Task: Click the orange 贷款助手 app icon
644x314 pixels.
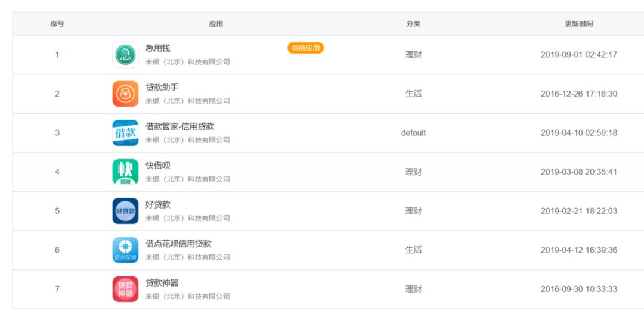Action: 125,94
